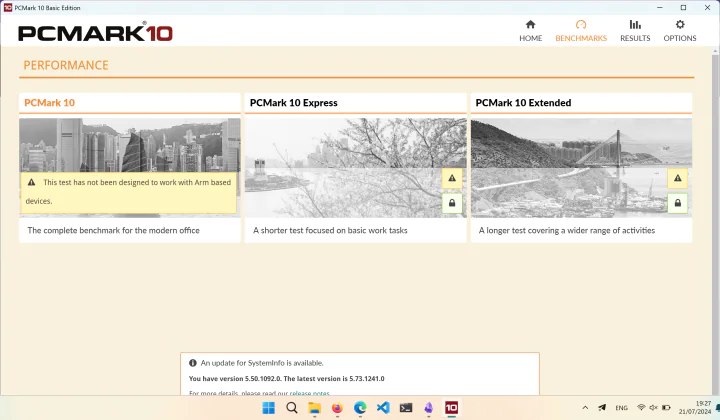Click the vertical scrollbar of the window
720x420 pixels.
[x=715, y=220]
